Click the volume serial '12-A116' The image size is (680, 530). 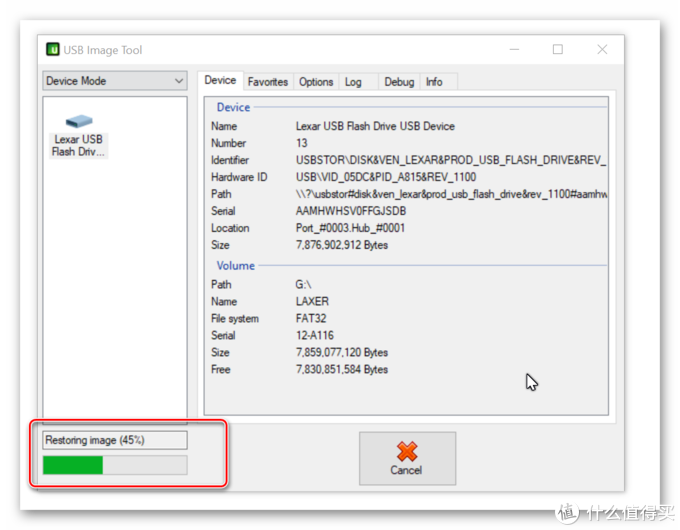(x=315, y=335)
